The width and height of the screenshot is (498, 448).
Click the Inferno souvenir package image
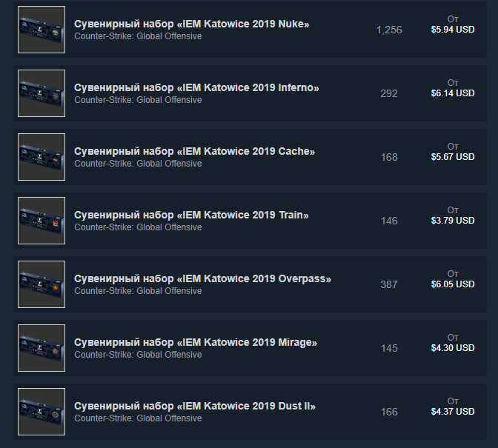point(41,93)
